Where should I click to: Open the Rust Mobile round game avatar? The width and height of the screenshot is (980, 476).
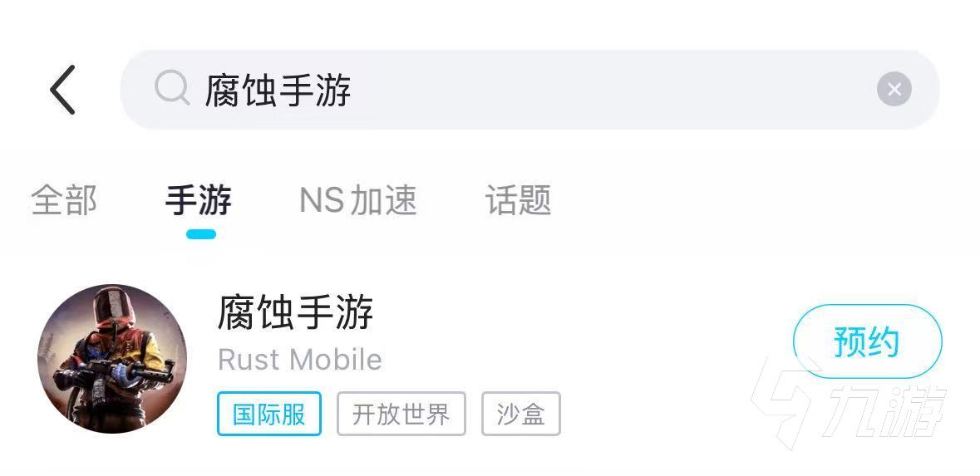tap(112, 359)
